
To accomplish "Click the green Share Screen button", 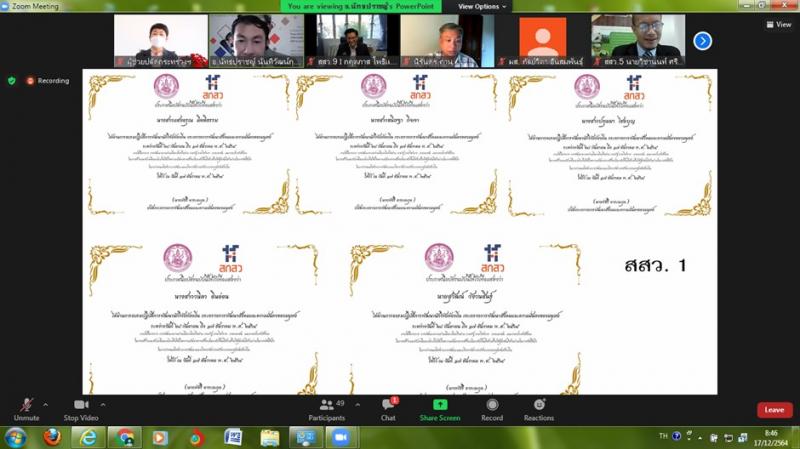I will (x=440, y=410).
